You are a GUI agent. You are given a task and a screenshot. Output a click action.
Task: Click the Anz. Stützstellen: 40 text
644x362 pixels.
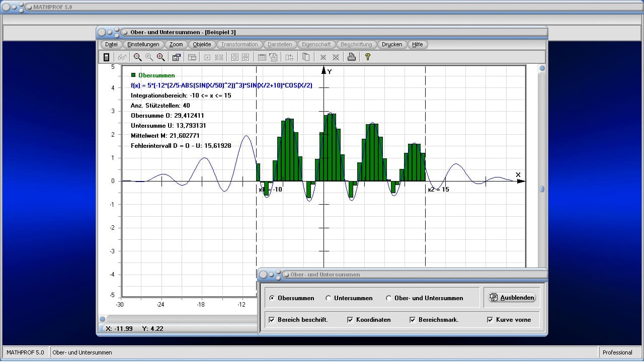click(x=160, y=106)
